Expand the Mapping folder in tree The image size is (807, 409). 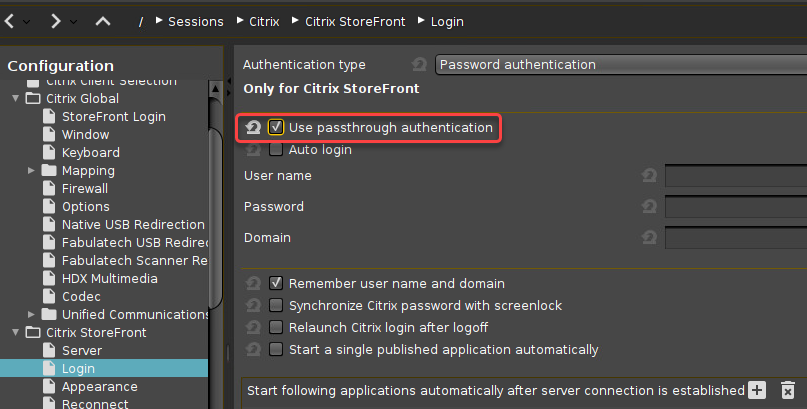pyautogui.click(x=33, y=171)
